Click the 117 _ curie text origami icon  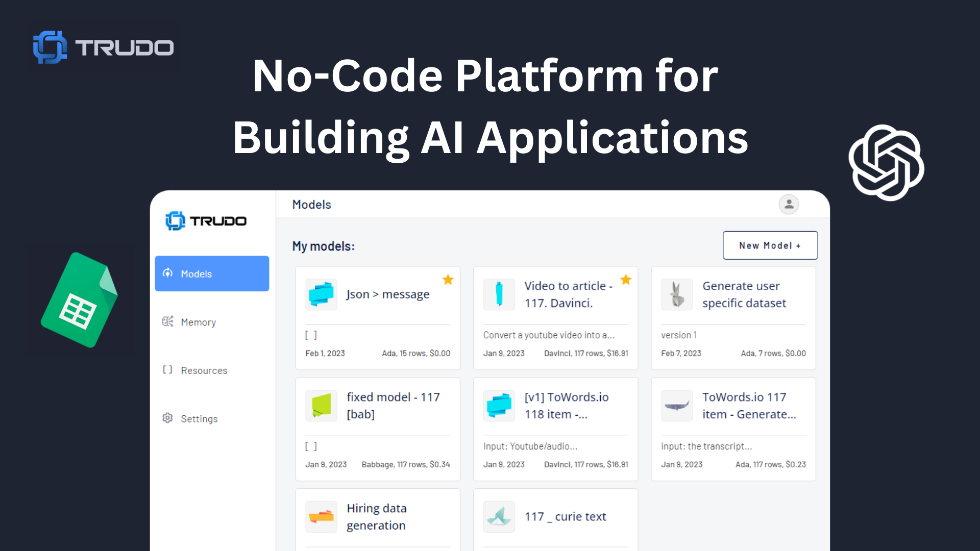click(x=499, y=517)
